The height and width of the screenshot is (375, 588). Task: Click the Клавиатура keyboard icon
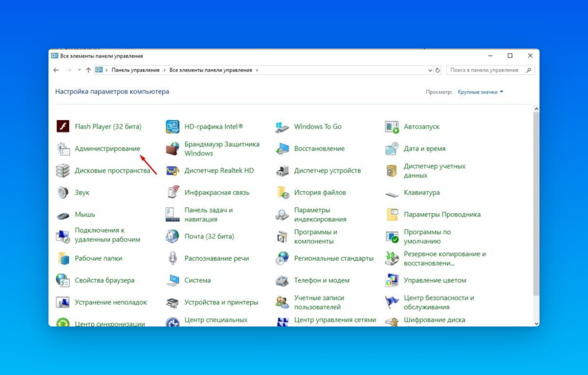[x=392, y=194]
